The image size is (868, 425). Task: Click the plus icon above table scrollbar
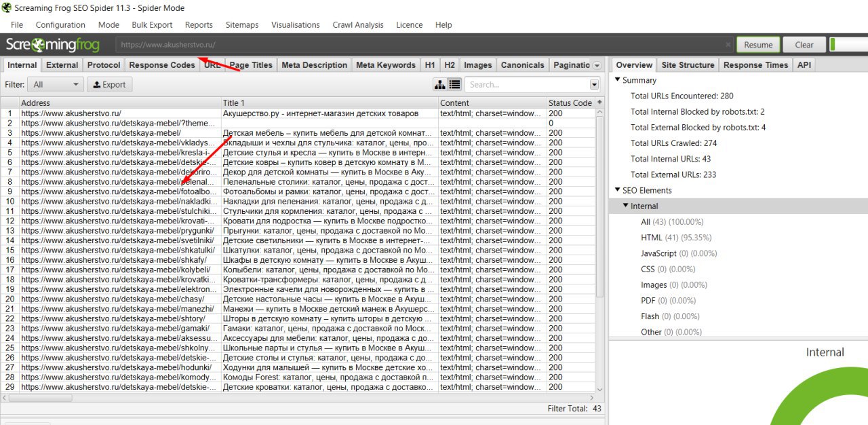[x=599, y=103]
